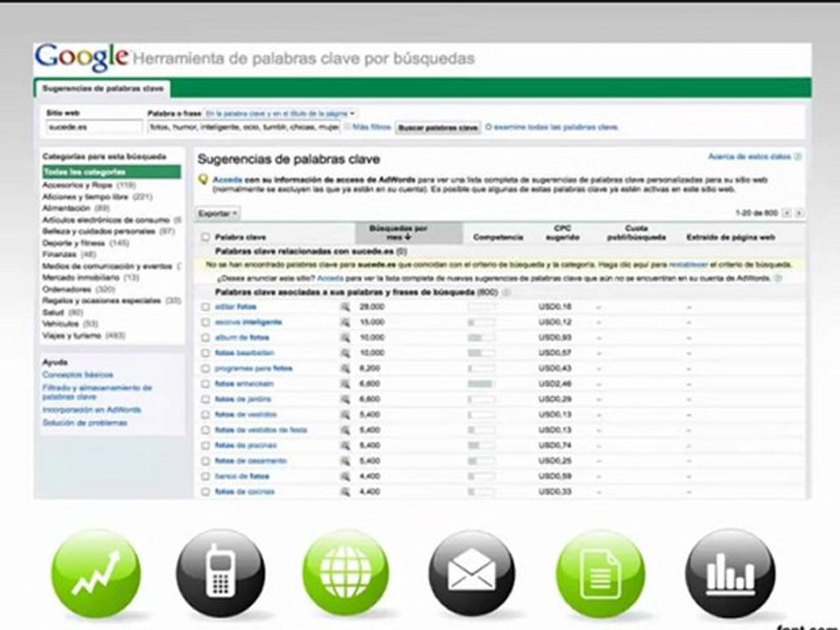Select 'Deporte y fitness' category
This screenshot has width=840, height=630.
(86, 242)
